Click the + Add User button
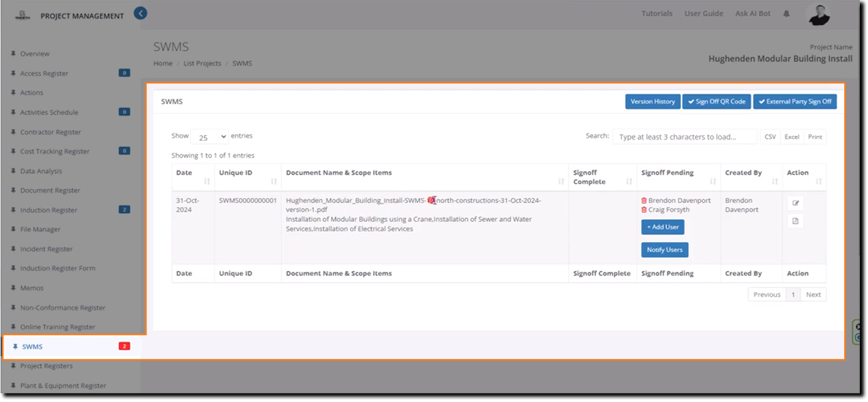The image size is (868, 402). coord(663,227)
